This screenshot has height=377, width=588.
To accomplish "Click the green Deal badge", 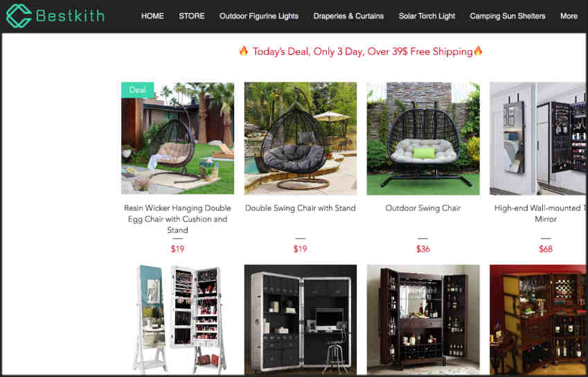I will click(x=137, y=90).
